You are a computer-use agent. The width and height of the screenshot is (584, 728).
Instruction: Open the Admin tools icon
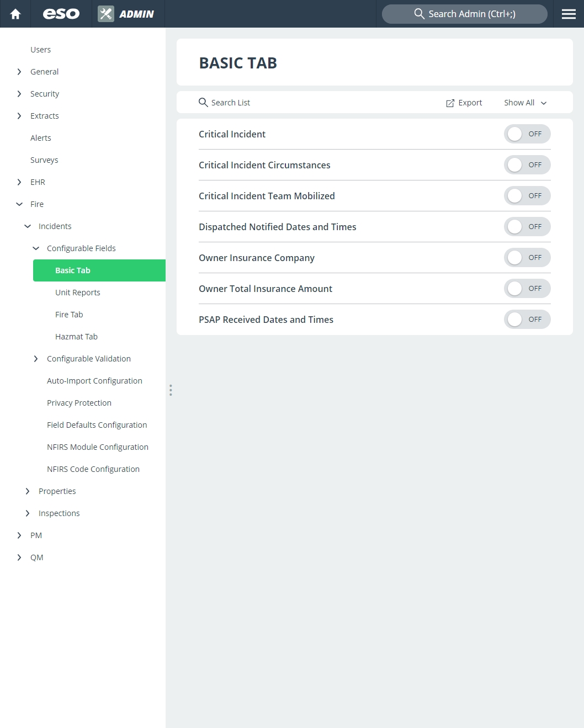[106, 14]
